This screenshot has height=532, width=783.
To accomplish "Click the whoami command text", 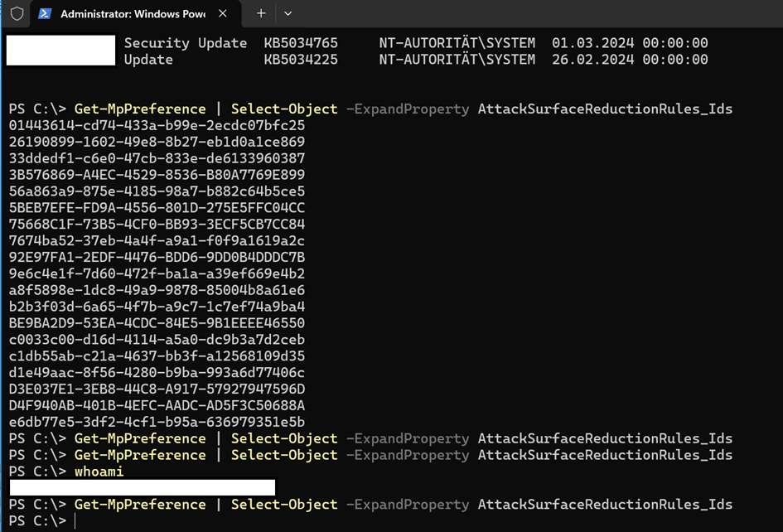I will pyautogui.click(x=99, y=471).
